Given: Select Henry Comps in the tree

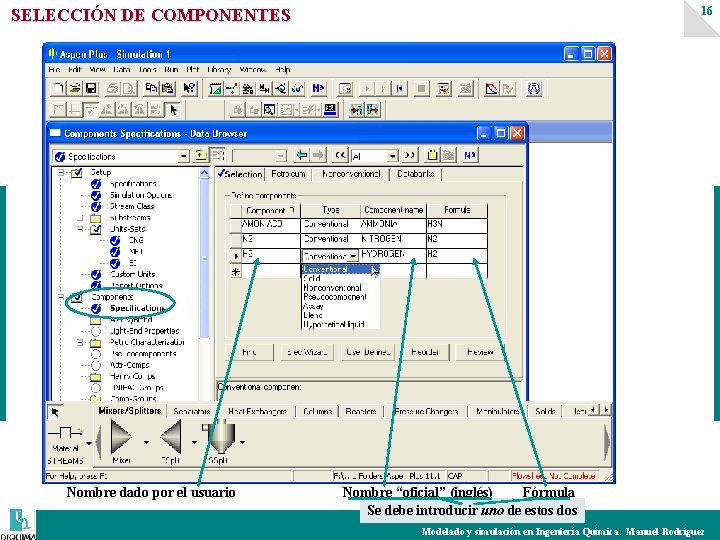Looking at the screenshot, I should [x=132, y=376].
